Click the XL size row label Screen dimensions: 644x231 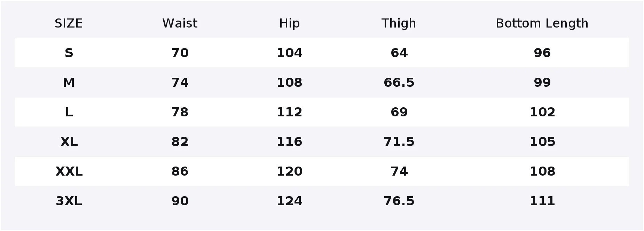(x=69, y=142)
